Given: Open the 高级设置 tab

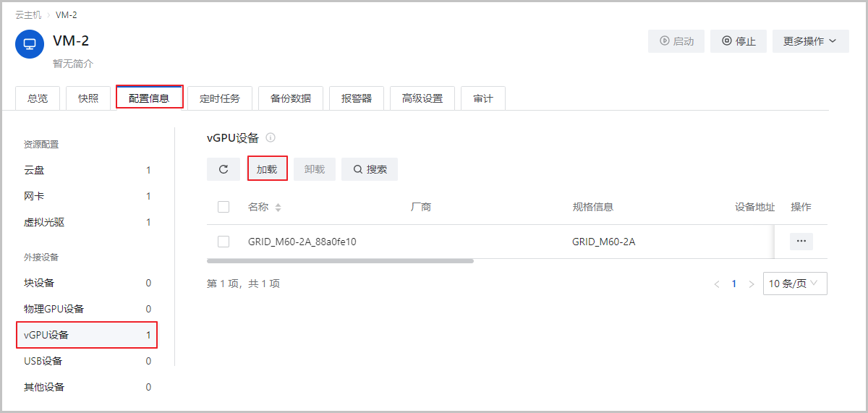Looking at the screenshot, I should click(422, 98).
